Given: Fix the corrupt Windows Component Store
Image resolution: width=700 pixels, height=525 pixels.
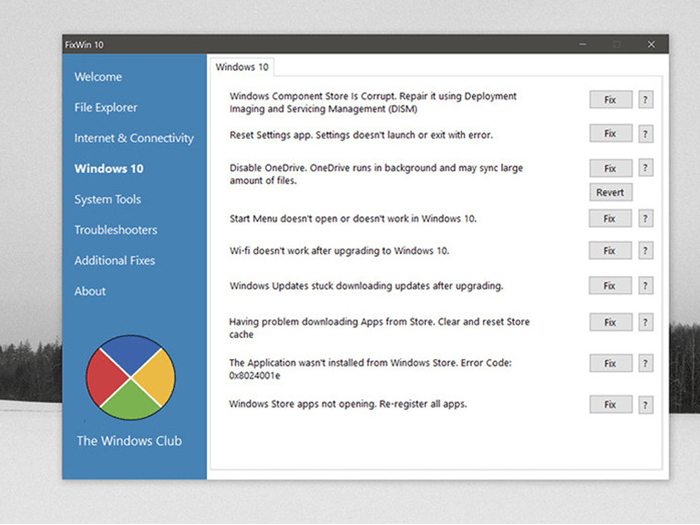Looking at the screenshot, I should click(611, 100).
